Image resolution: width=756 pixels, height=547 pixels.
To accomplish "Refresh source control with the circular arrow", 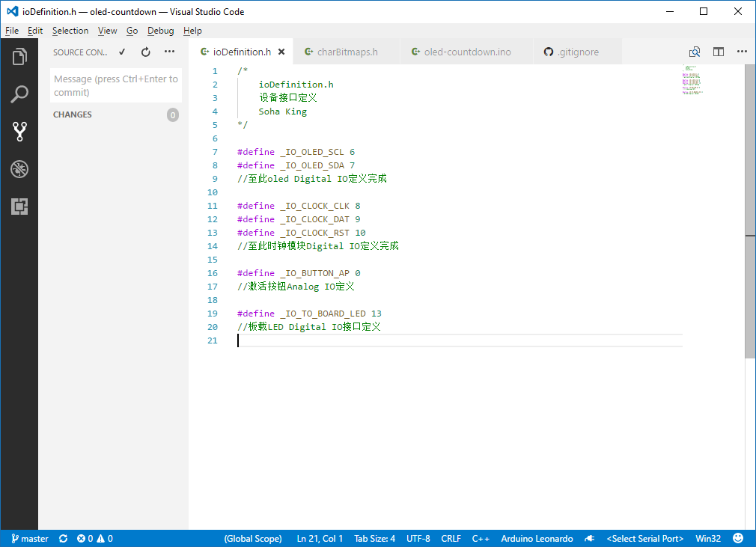I will click(x=146, y=52).
